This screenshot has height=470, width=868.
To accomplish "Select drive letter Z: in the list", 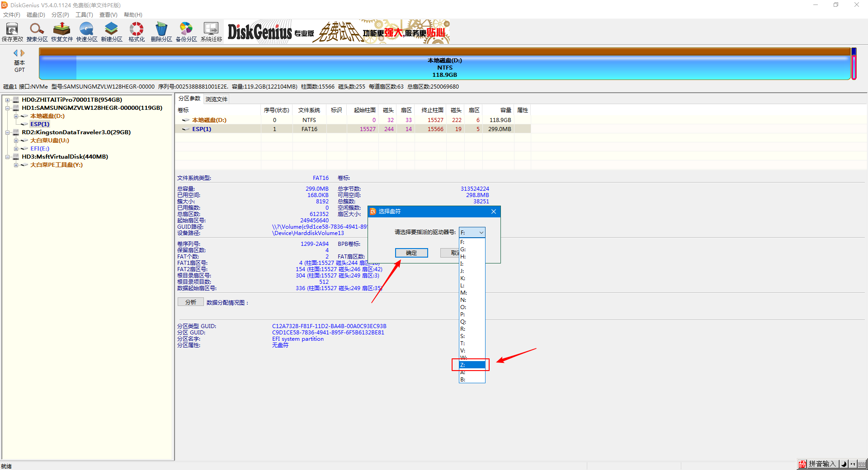I will coord(472,365).
